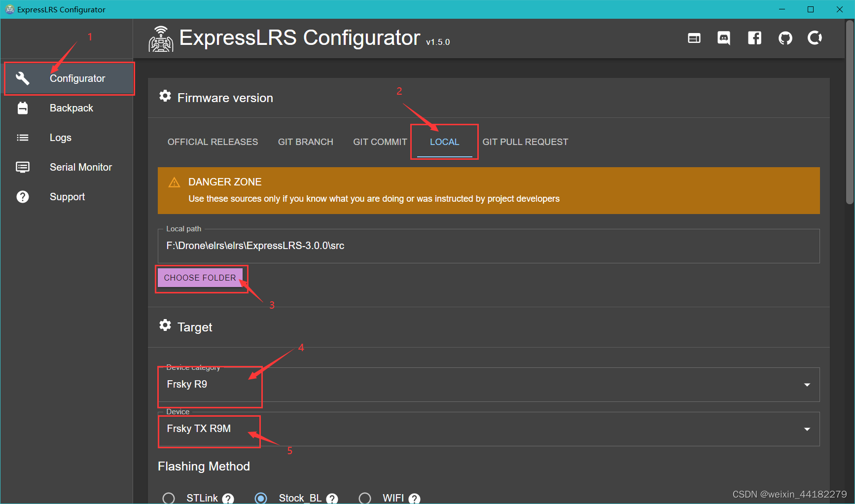
Task: Click the Choose Folder button
Action: tap(200, 278)
